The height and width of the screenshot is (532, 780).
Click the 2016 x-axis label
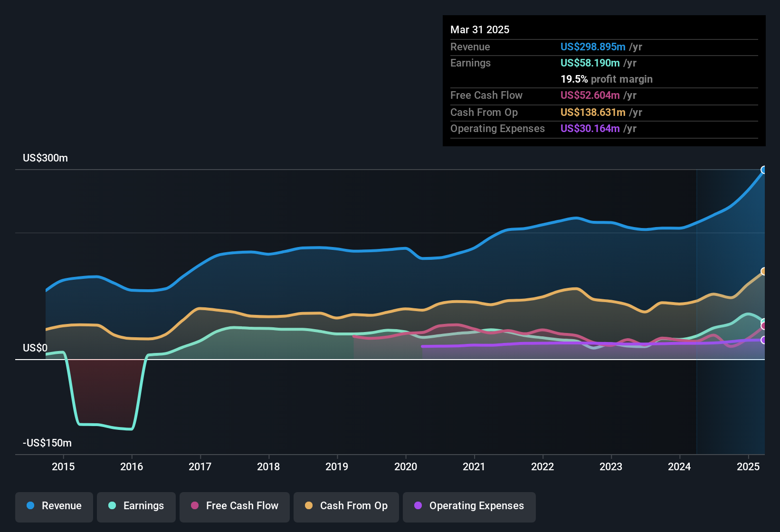(132, 466)
